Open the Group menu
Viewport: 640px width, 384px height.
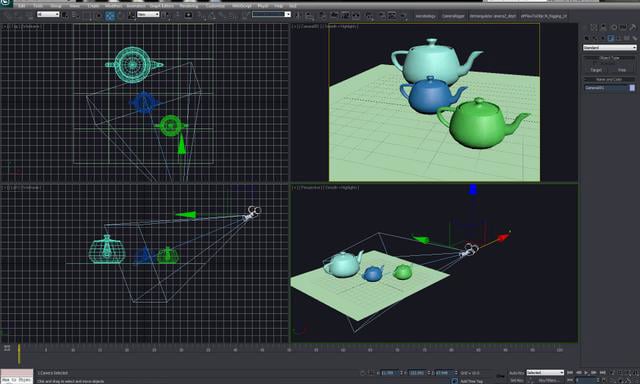click(x=56, y=6)
